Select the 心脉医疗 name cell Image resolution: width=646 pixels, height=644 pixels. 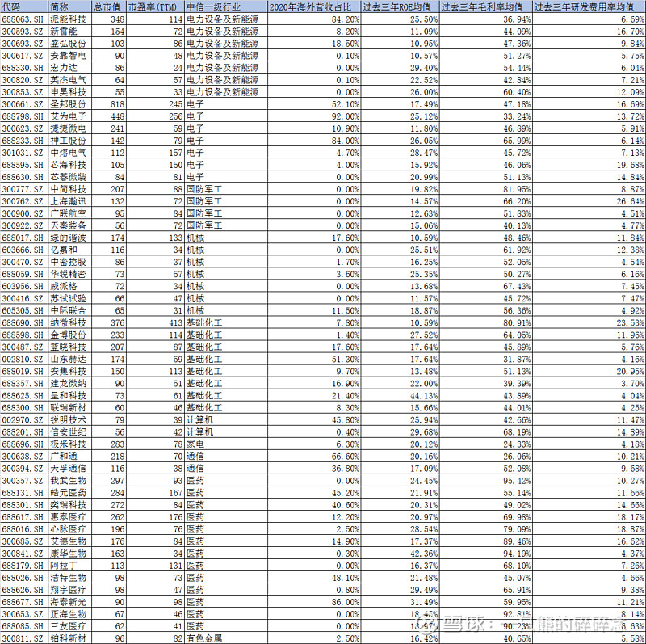(69, 529)
